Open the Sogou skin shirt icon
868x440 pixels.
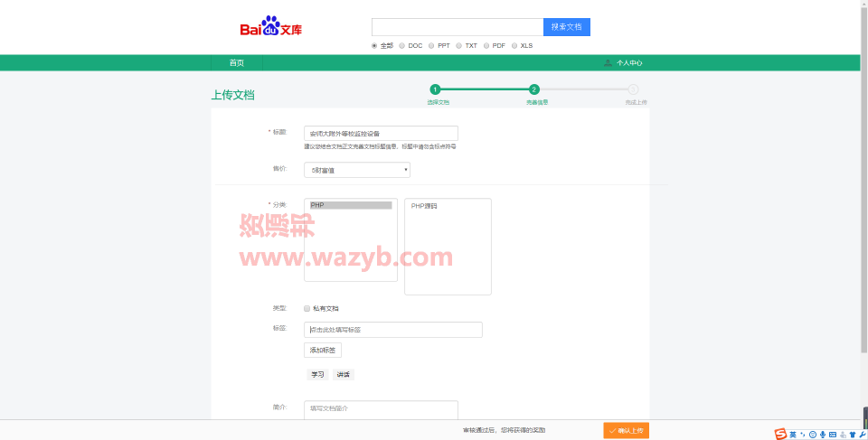tap(853, 435)
